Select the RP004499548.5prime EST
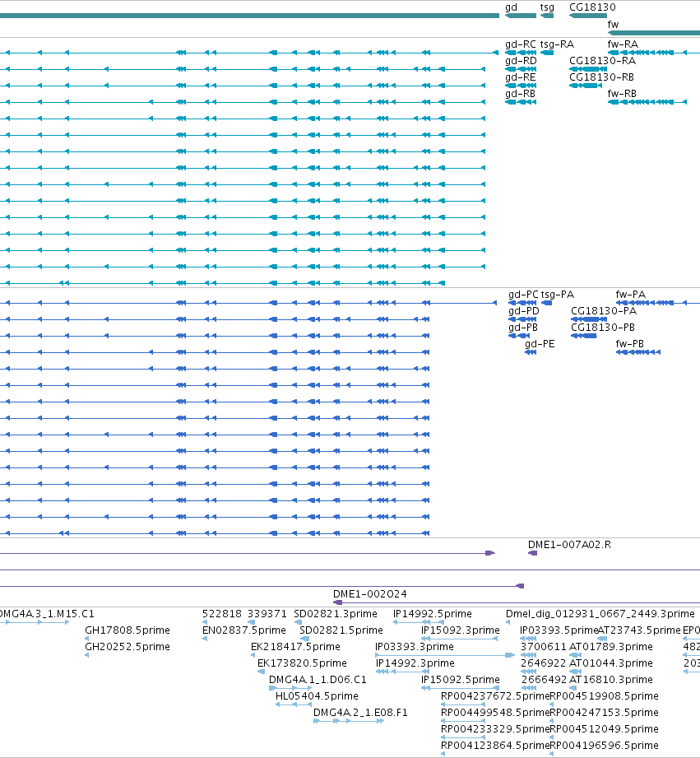 (x=496, y=713)
